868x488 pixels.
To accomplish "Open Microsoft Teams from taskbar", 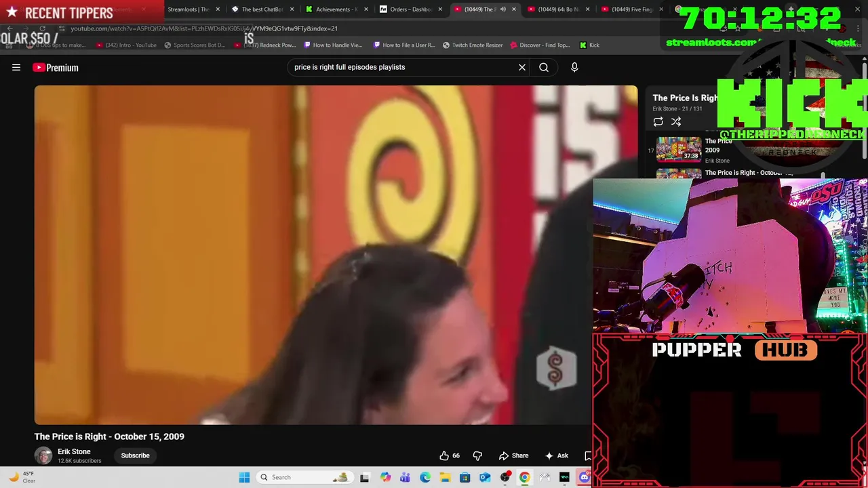I will coord(405,477).
